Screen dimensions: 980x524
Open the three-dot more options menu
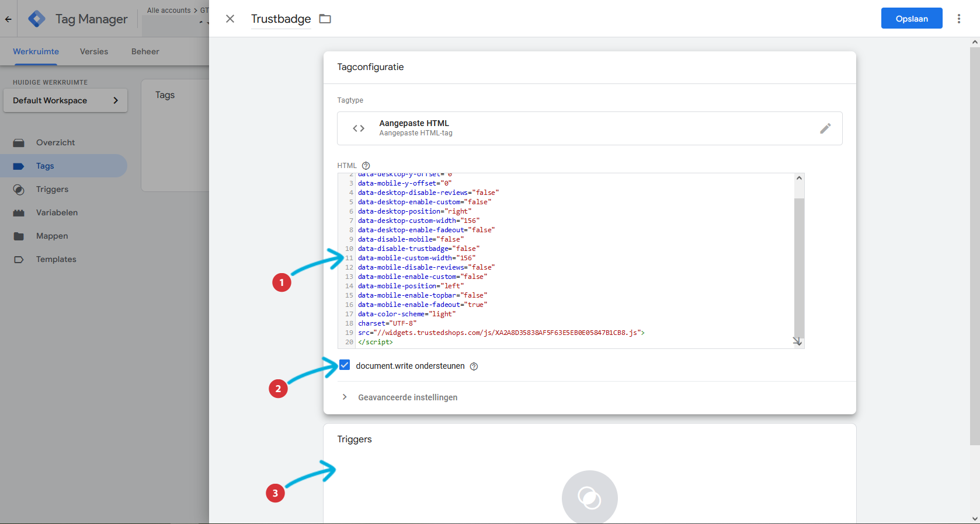tap(959, 19)
